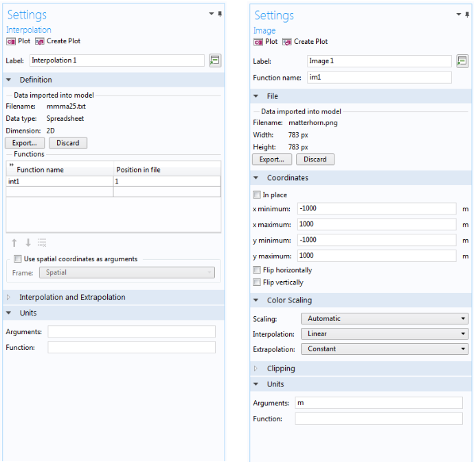Click Discard button in Image File section
Image resolution: width=476 pixels, height=464 pixels.
click(315, 159)
